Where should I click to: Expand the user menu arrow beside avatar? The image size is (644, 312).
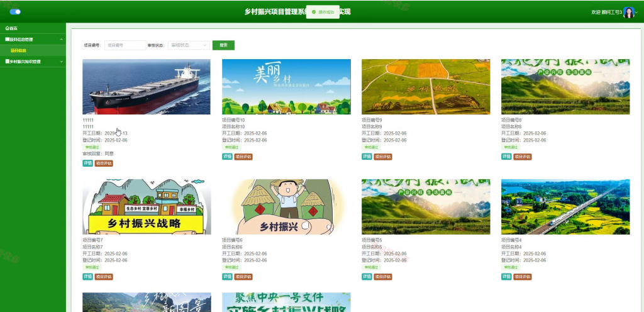point(636,13)
